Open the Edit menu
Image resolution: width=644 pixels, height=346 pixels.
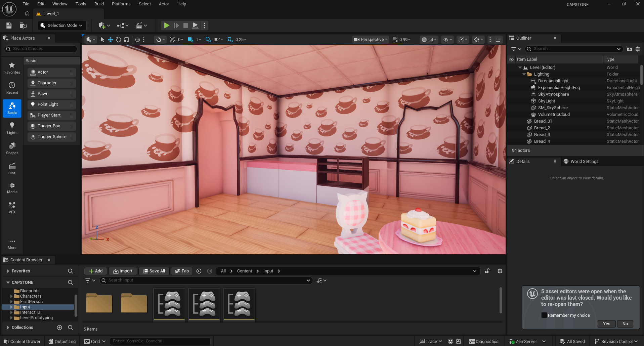point(41,4)
